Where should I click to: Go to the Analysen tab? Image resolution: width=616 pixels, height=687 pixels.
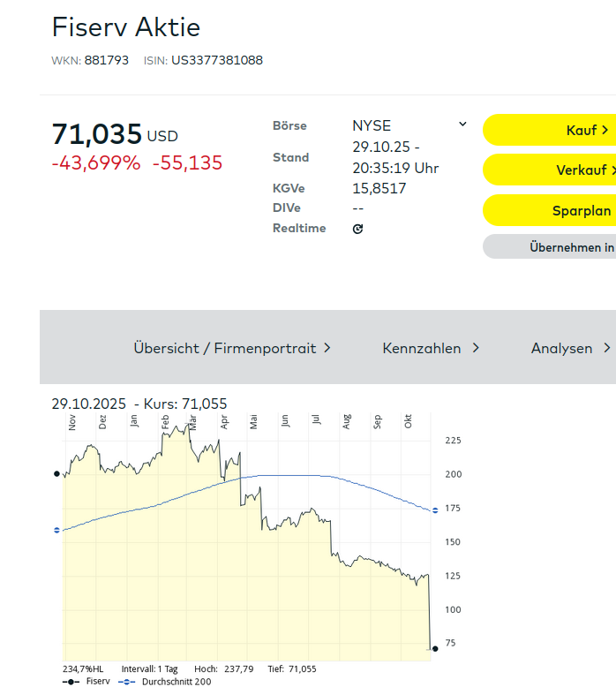pos(561,348)
